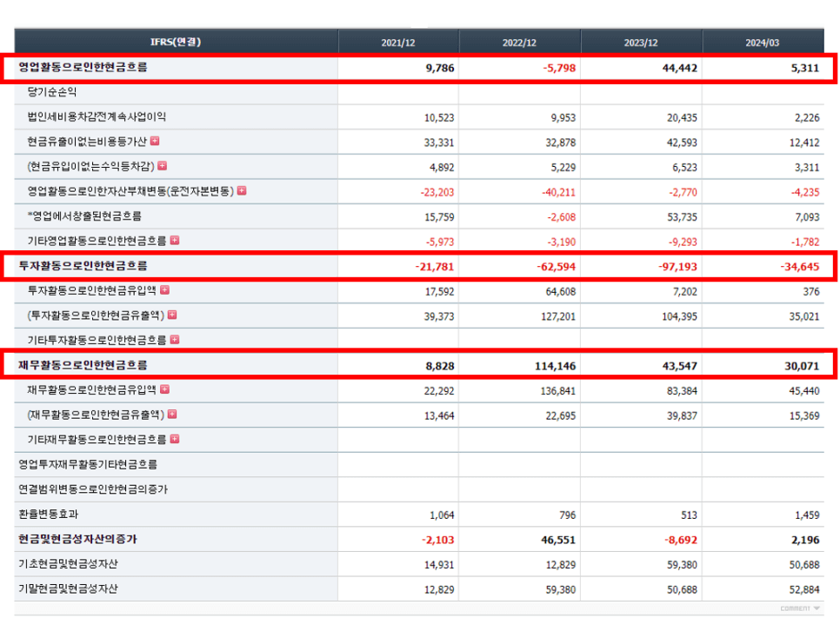
Task: Expand 현금유출이없는비용등가산 row plus icon
Action: tap(155, 141)
